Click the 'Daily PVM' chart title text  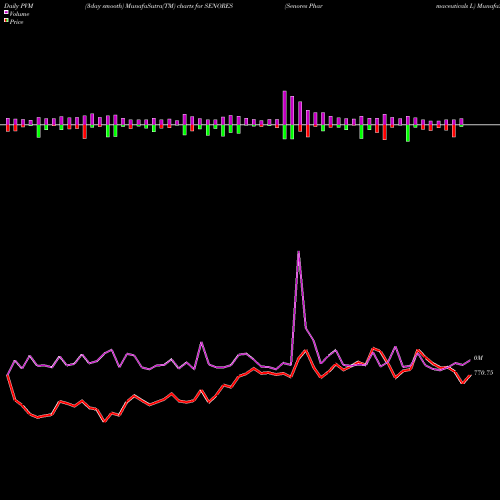pos(19,6)
